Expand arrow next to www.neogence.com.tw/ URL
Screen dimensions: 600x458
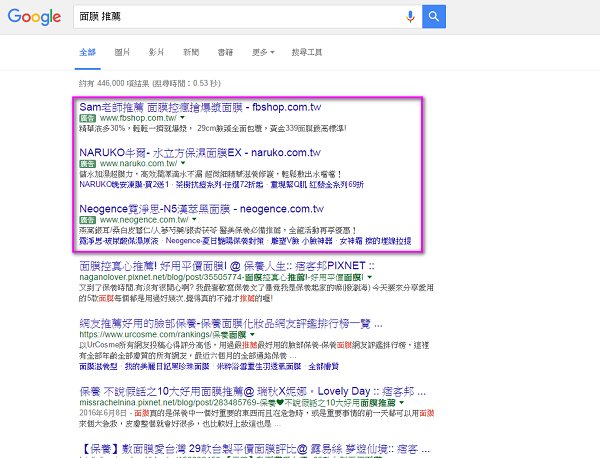194,220
